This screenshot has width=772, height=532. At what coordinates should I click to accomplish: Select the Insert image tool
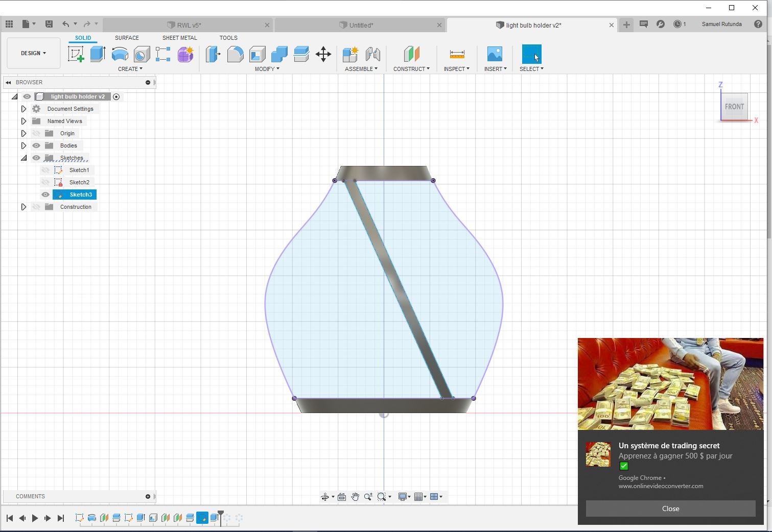[495, 54]
